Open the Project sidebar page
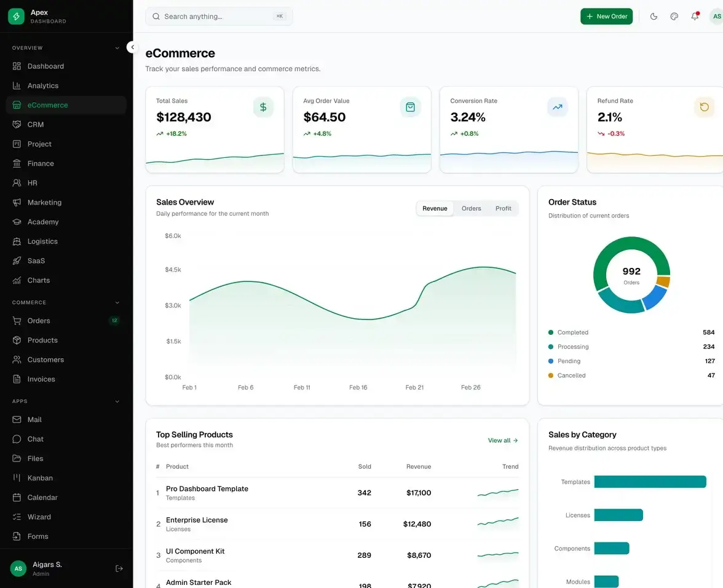The width and height of the screenshot is (723, 588). (x=66, y=144)
